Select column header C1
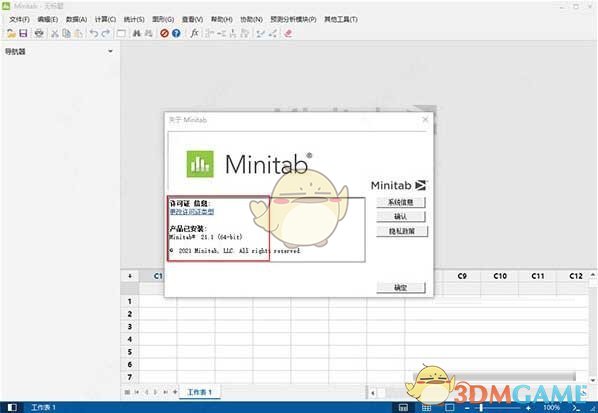The image size is (598, 413). pyautogui.click(x=158, y=276)
